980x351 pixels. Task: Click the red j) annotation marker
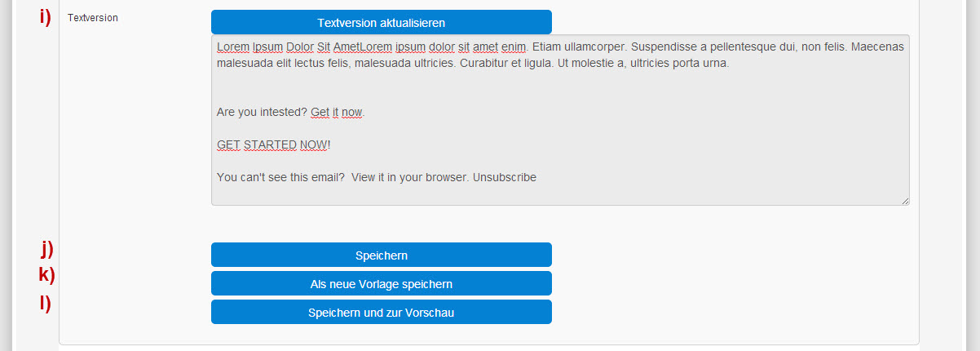(47, 248)
